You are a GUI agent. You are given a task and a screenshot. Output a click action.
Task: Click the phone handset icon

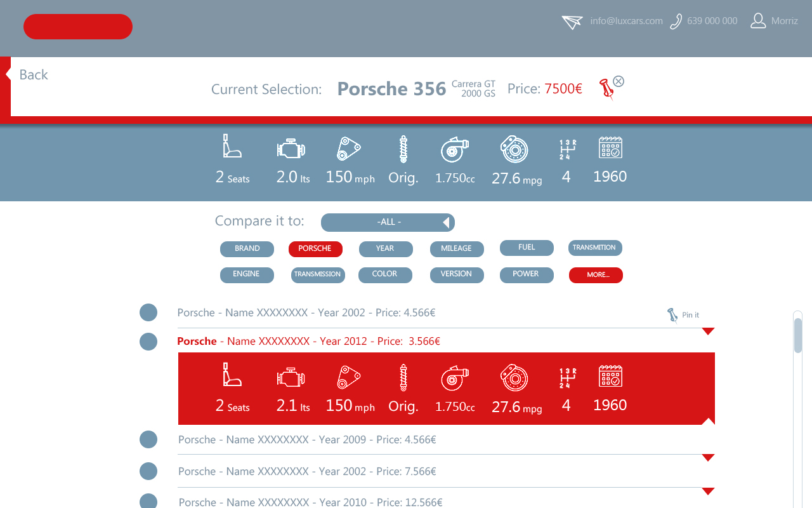[676, 22]
